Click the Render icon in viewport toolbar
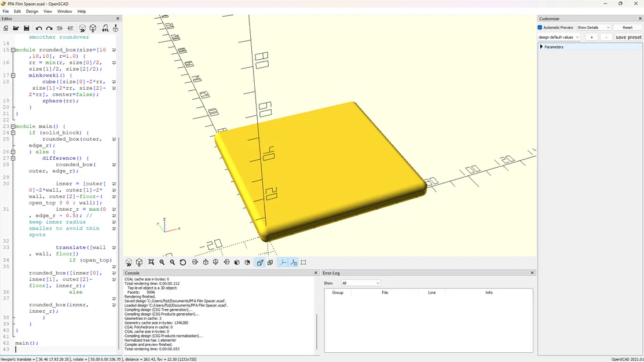The width and height of the screenshot is (644, 362). 139,262
